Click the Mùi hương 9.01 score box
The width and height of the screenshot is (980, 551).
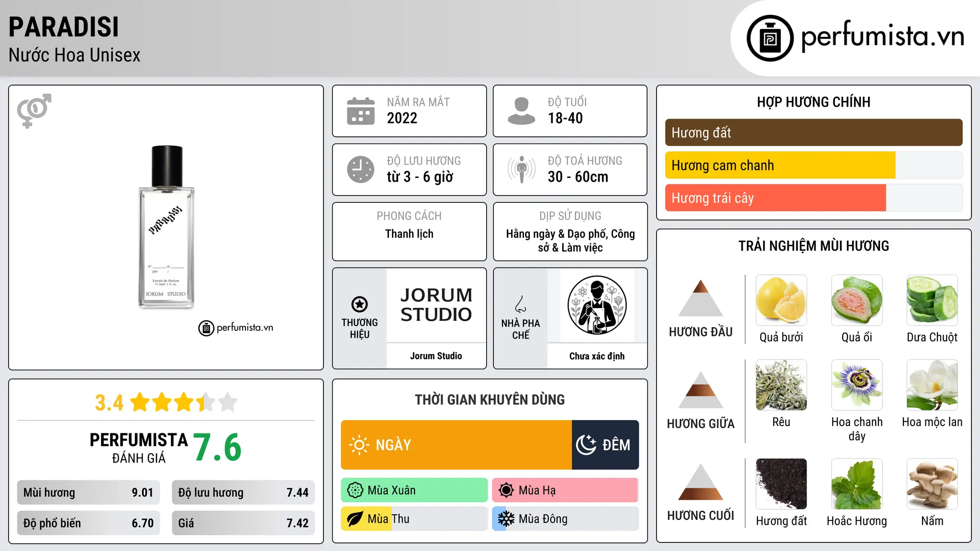(x=89, y=493)
